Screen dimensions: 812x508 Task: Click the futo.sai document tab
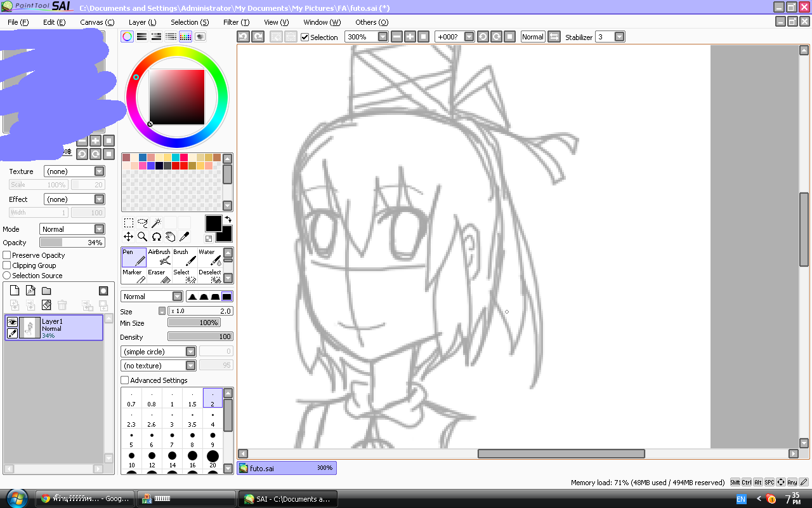pyautogui.click(x=287, y=468)
